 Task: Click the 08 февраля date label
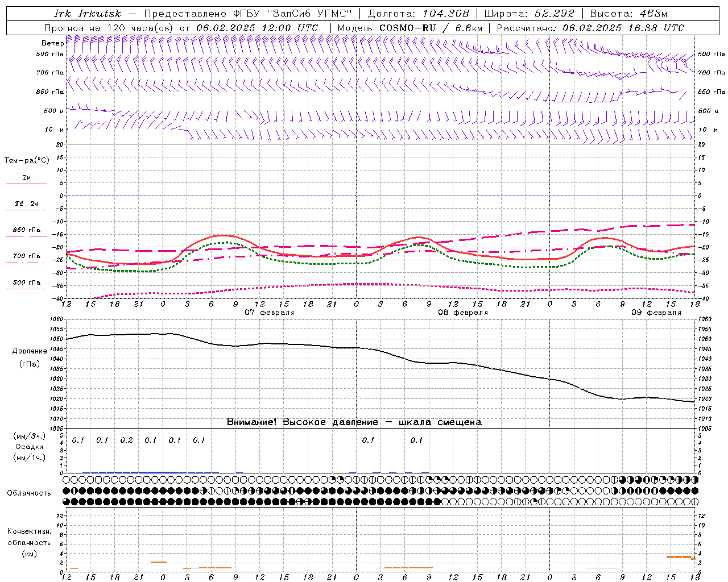point(462,313)
